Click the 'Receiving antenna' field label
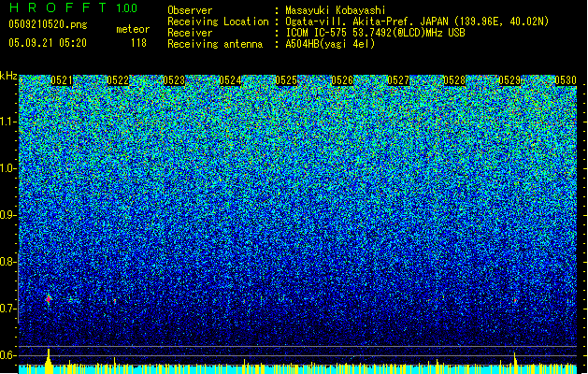Viewport: 588px width, 374px height. [215, 44]
